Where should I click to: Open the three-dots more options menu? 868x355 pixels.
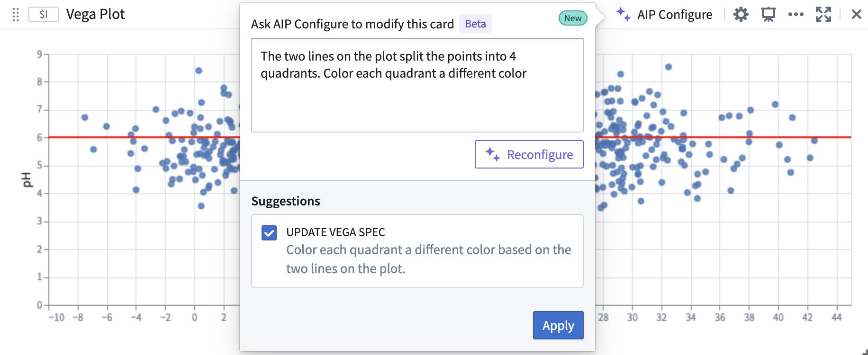coord(796,14)
